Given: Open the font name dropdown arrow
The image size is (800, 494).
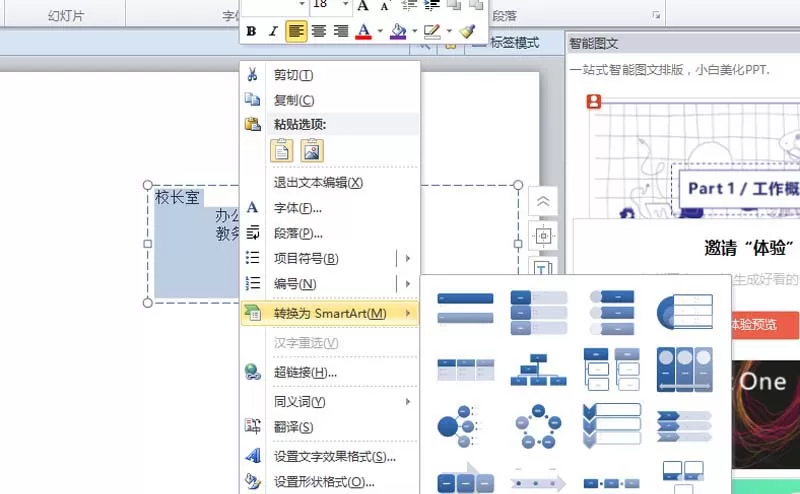Looking at the screenshot, I should 302,5.
